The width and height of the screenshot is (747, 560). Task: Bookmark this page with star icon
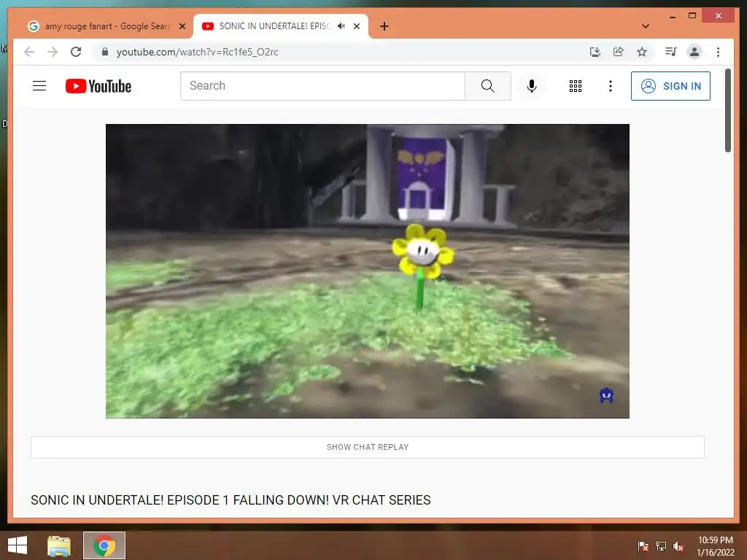(642, 52)
